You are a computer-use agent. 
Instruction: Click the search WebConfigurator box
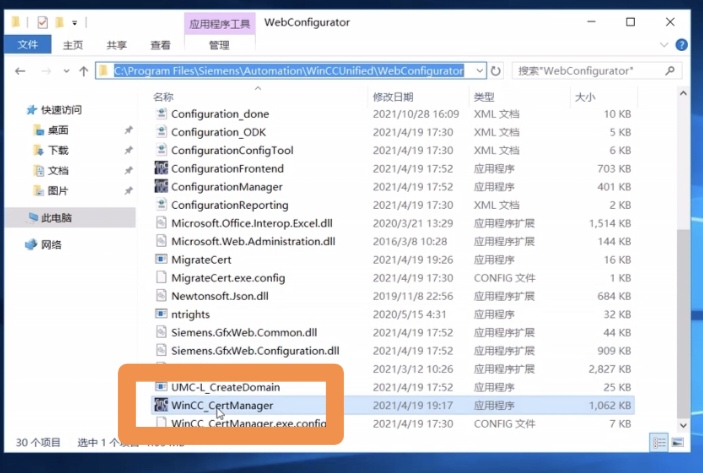click(597, 71)
